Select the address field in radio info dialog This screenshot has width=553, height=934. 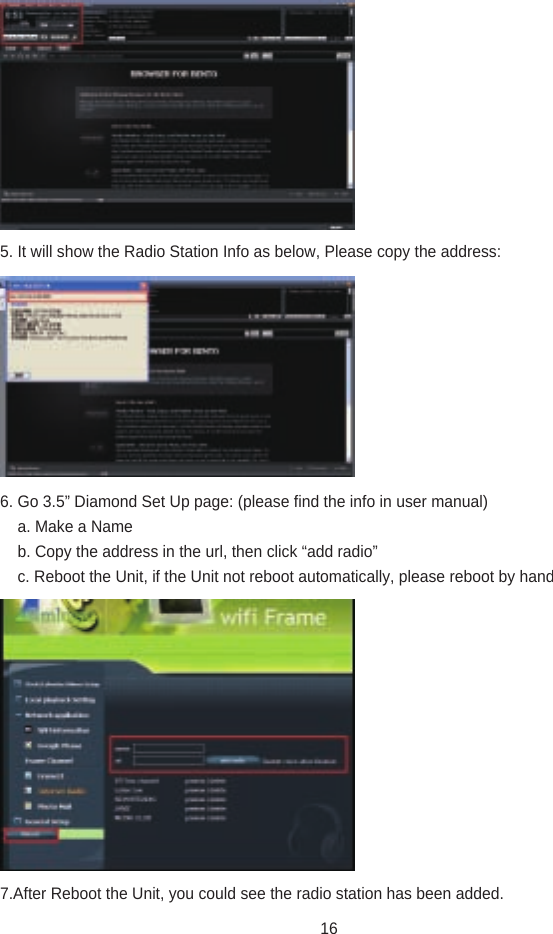point(78,296)
